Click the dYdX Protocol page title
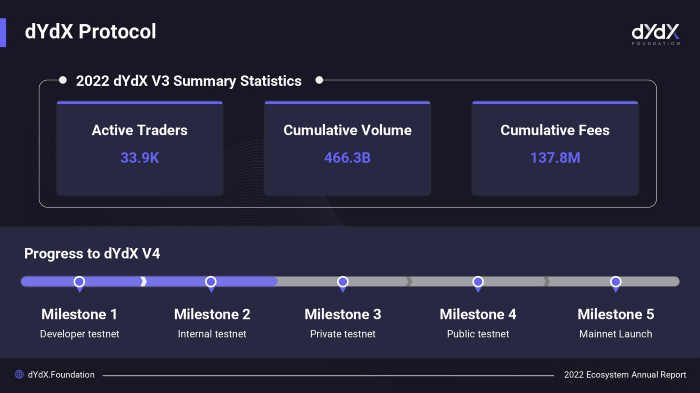This screenshot has height=393, width=700. (x=91, y=32)
